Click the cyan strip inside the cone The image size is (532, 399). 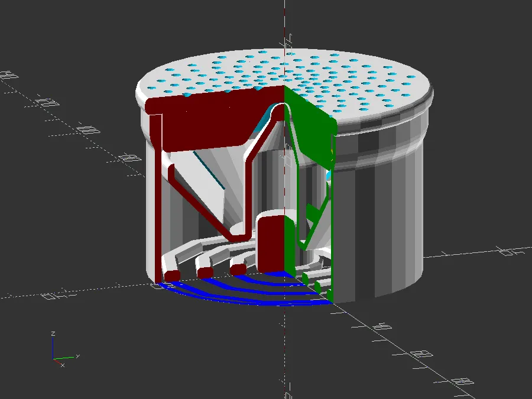209,171
